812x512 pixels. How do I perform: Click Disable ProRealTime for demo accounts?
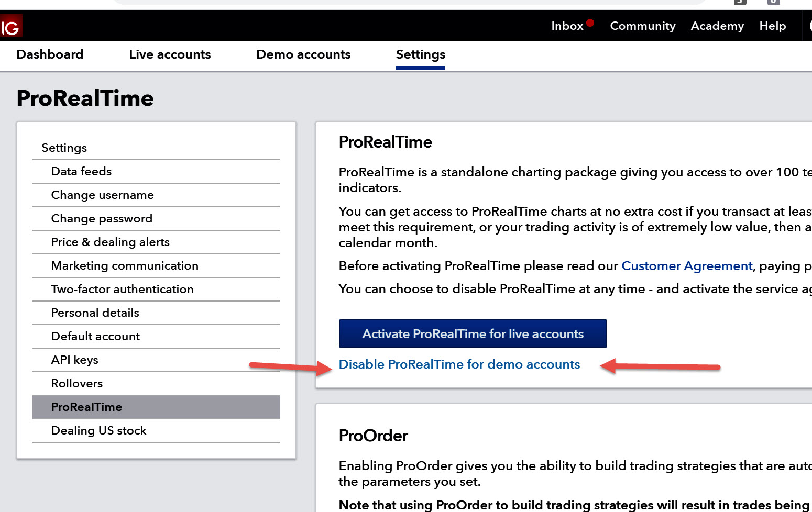(459, 364)
